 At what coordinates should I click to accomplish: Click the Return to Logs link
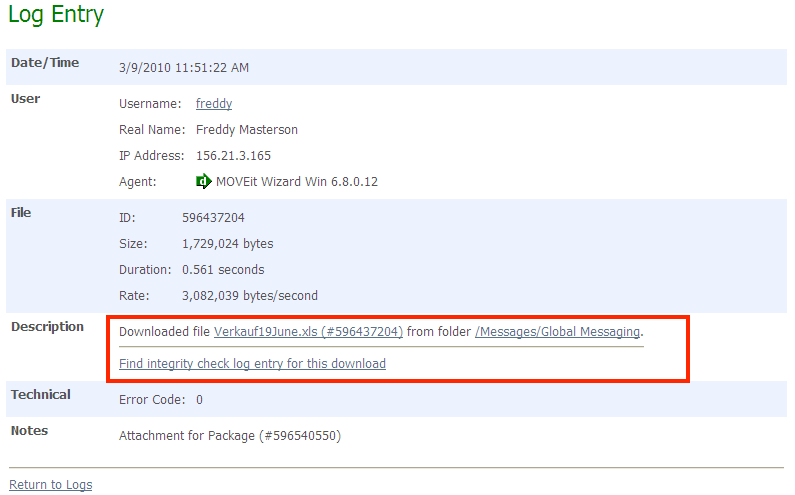51,484
